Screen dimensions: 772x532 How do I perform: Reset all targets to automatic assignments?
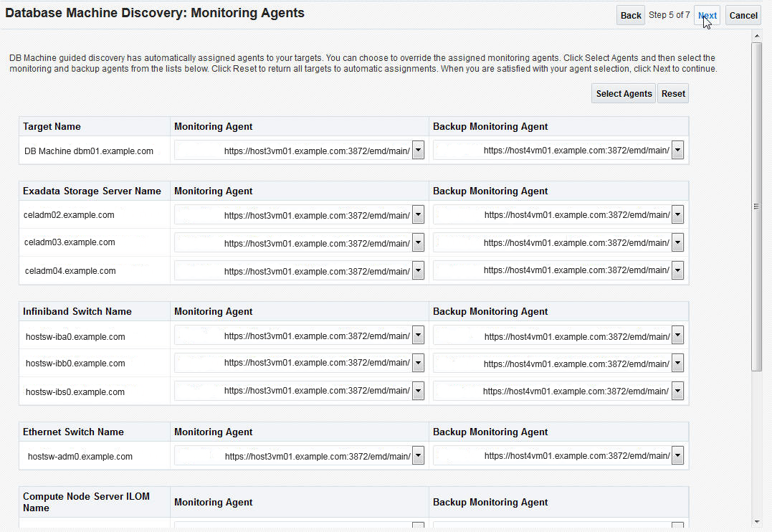[x=672, y=93]
